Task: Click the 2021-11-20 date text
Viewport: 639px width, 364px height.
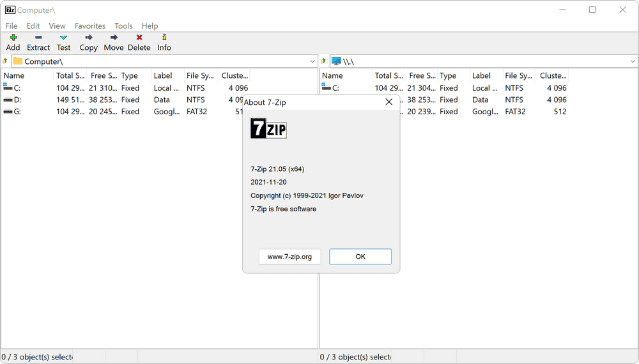Action: 268,182
